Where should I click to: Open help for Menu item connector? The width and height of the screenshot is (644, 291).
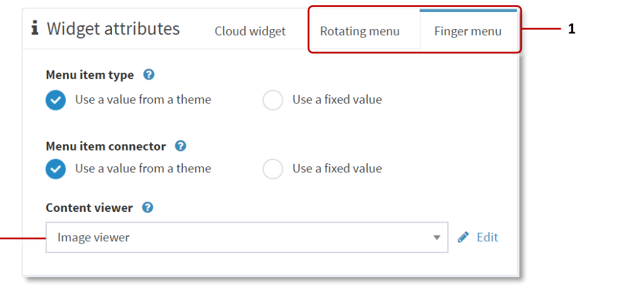coord(180,146)
